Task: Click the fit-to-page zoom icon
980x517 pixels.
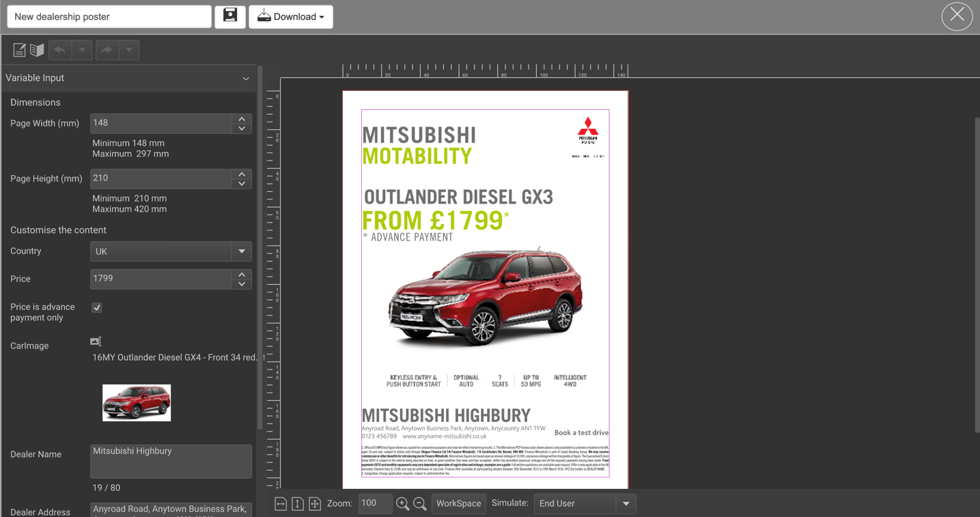Action: click(315, 504)
